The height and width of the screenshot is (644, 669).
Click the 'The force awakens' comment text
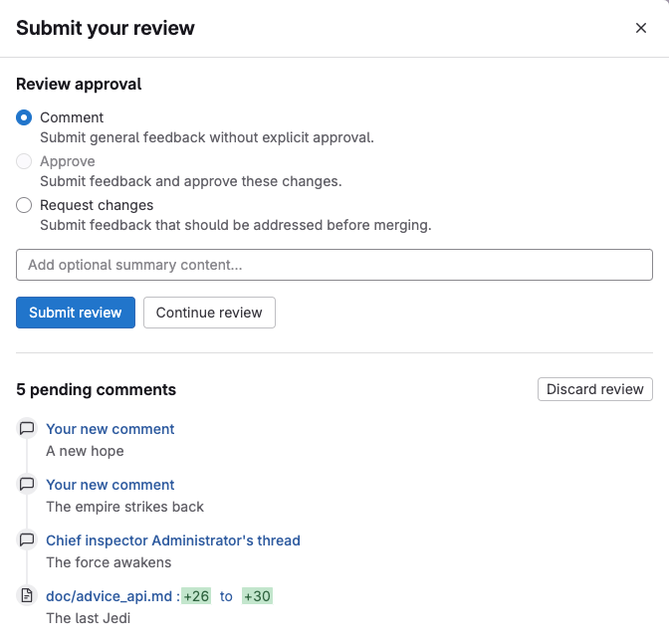[x=109, y=562]
